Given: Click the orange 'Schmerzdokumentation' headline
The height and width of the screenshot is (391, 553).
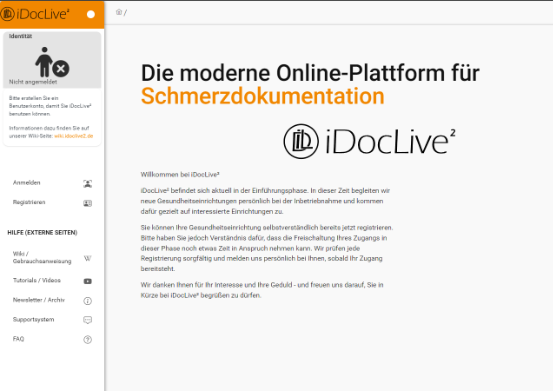Looking at the screenshot, I should click(262, 96).
